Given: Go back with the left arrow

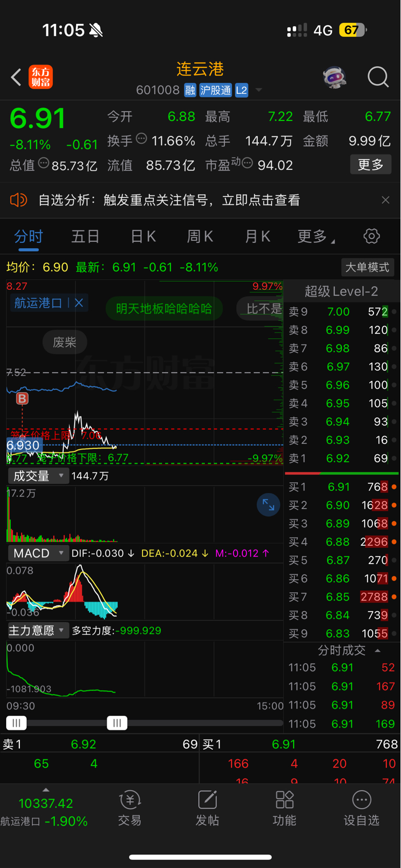Looking at the screenshot, I should pos(16,77).
